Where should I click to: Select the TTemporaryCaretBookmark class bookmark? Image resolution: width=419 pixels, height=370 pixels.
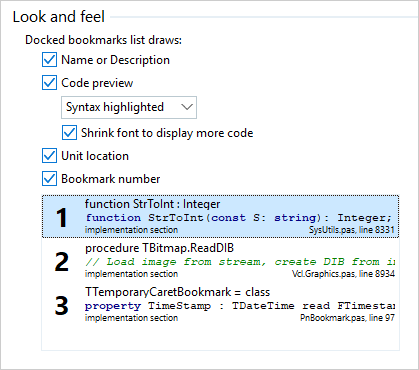pos(220,304)
